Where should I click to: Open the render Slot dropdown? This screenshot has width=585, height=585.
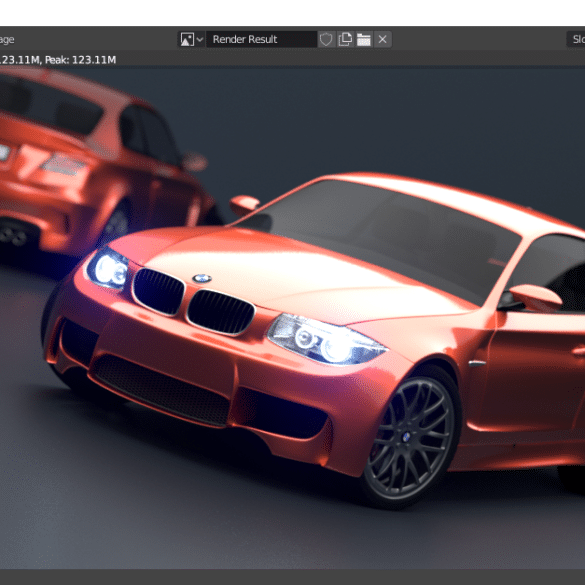[x=576, y=39]
